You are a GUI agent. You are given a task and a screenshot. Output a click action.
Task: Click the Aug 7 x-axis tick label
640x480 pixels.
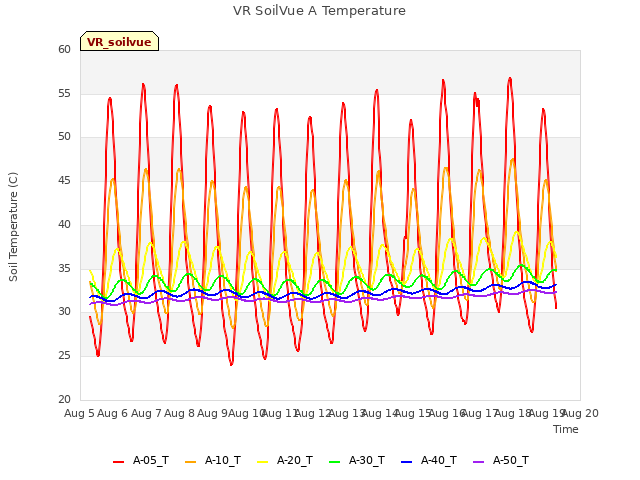point(146,413)
